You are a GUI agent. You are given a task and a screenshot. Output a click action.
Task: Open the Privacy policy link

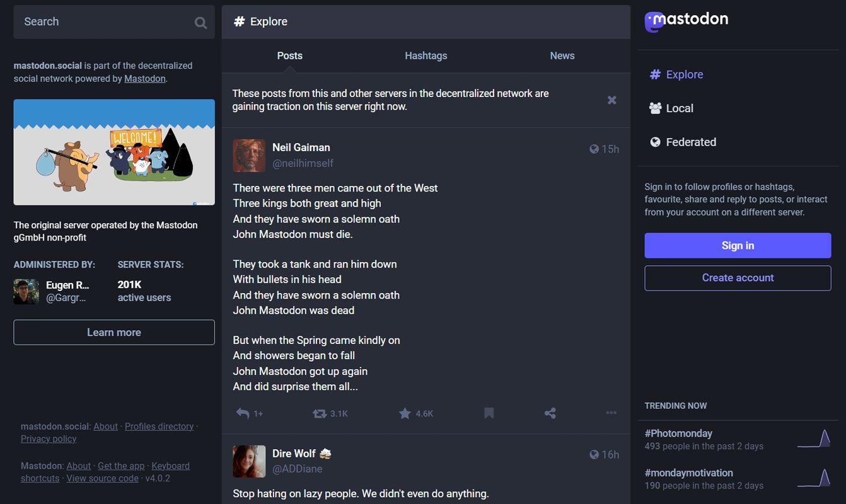(49, 439)
